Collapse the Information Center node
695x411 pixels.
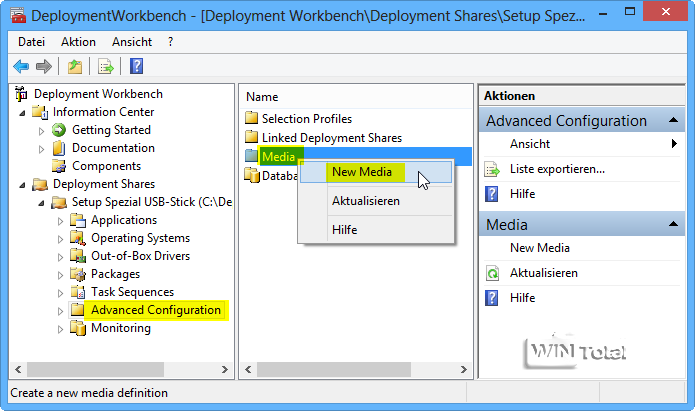tap(23, 112)
